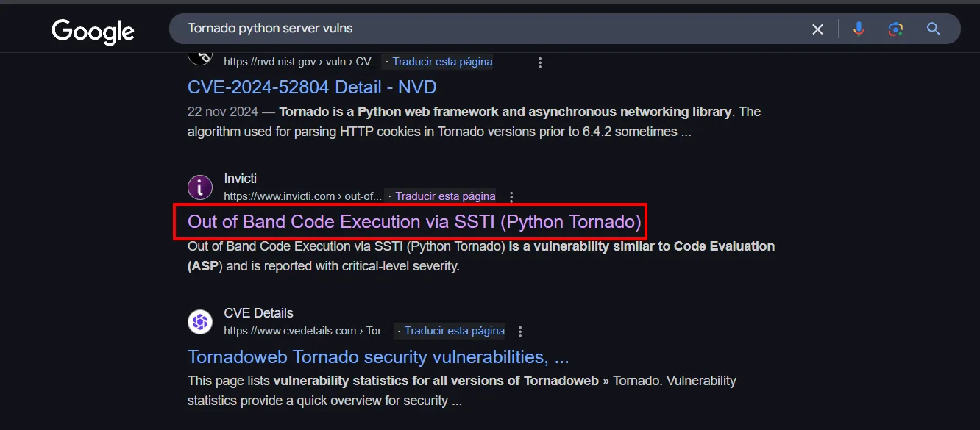Click the nvd.nist.gov URL breadcrumb

[x=302, y=62]
